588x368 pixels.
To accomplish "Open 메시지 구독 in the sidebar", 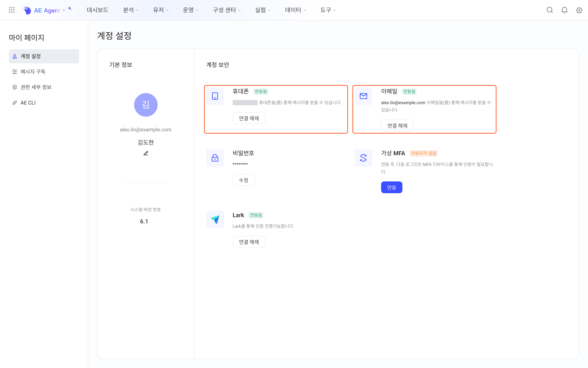I will coord(44,72).
